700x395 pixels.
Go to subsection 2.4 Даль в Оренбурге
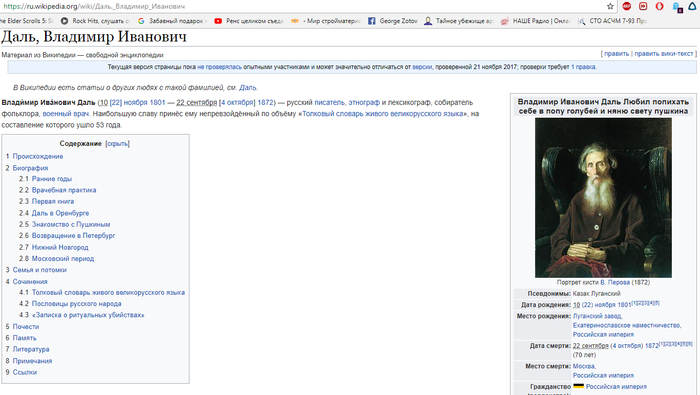click(x=60, y=213)
